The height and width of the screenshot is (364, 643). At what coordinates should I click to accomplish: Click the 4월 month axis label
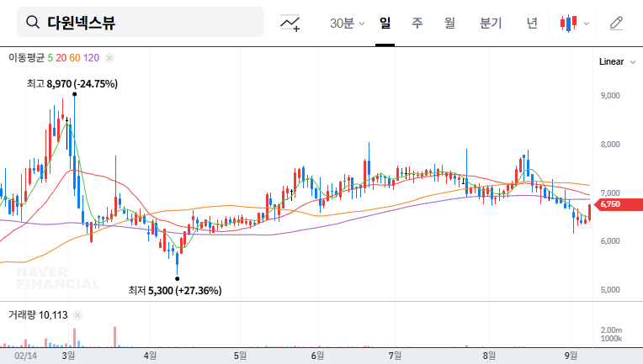[150, 356]
